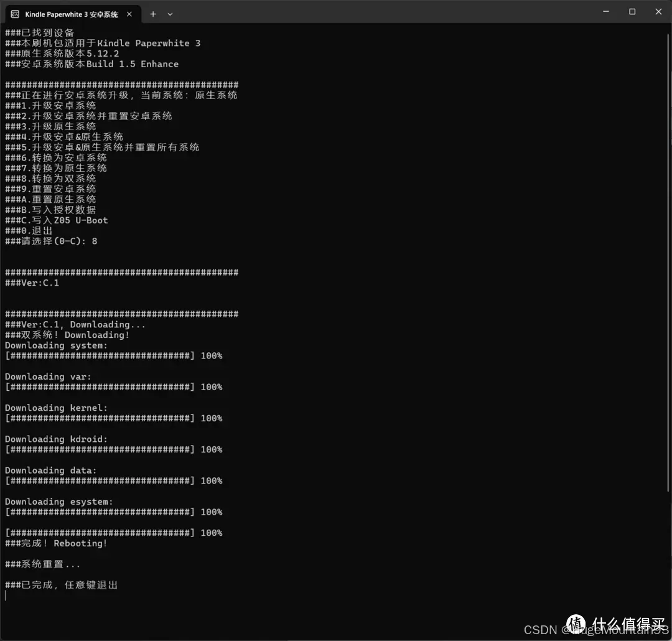The width and height of the screenshot is (672, 641).
Task: Click menu line '###2.升级安卓系统并重置安卓系统'
Action: coord(89,116)
